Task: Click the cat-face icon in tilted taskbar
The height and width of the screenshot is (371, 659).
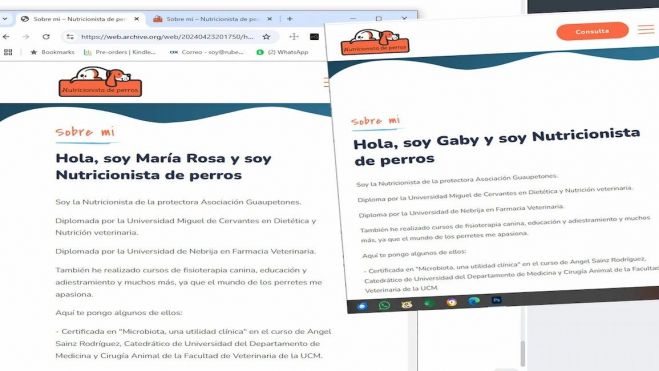Action: click(406, 304)
